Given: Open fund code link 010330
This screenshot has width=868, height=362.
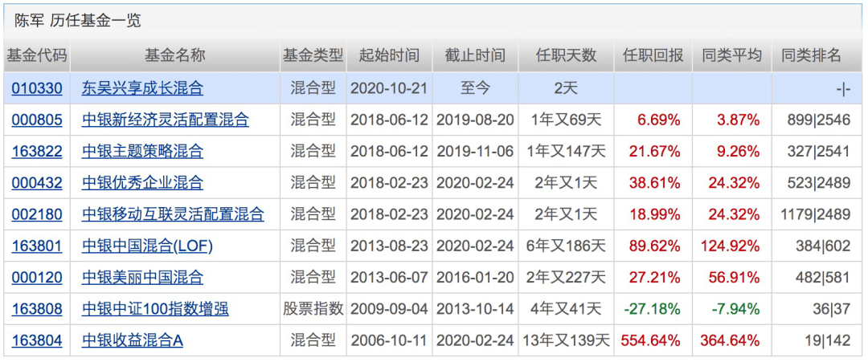Looking at the screenshot, I should pyautogui.click(x=36, y=87).
